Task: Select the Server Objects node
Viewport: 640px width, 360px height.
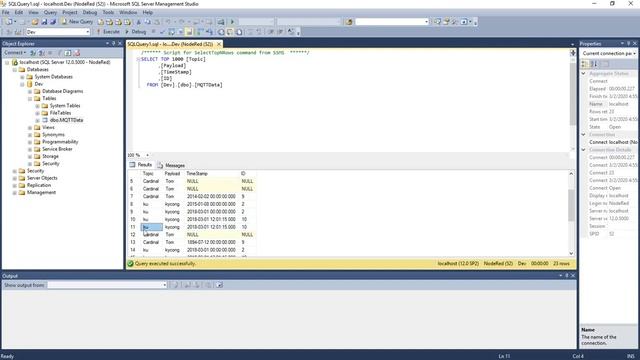Action: pos(42,178)
